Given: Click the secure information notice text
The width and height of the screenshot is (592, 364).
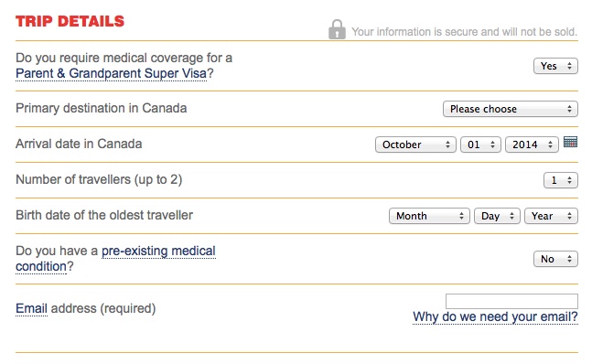Looking at the screenshot, I should 465,32.
